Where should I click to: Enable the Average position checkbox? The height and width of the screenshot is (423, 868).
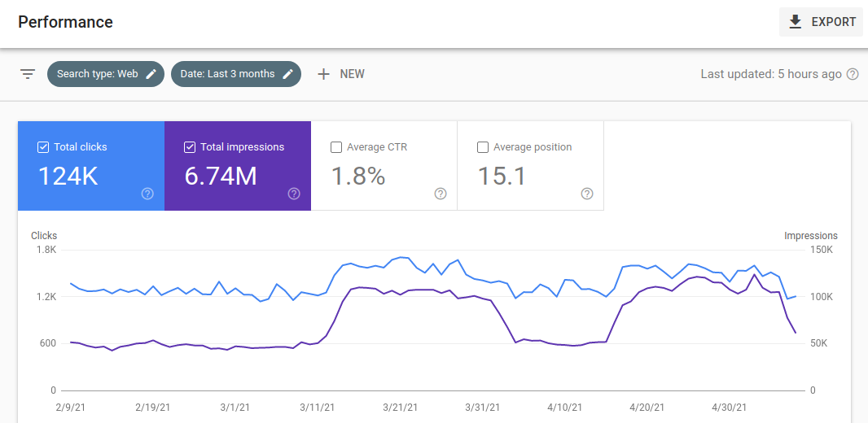(x=483, y=147)
